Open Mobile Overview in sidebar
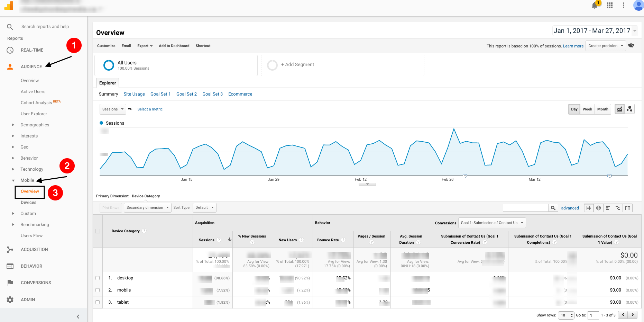Image resolution: width=644 pixels, height=322 pixels. (x=30, y=191)
